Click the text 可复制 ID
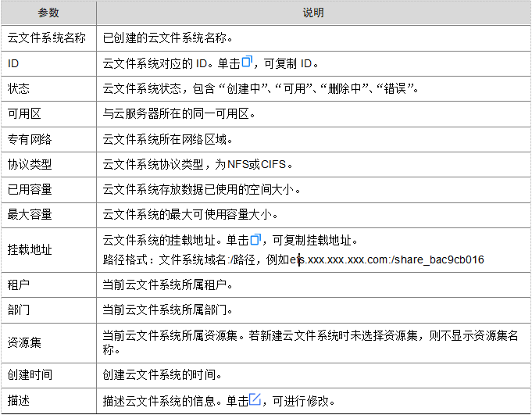This screenshot has height=415, width=532. (287, 63)
